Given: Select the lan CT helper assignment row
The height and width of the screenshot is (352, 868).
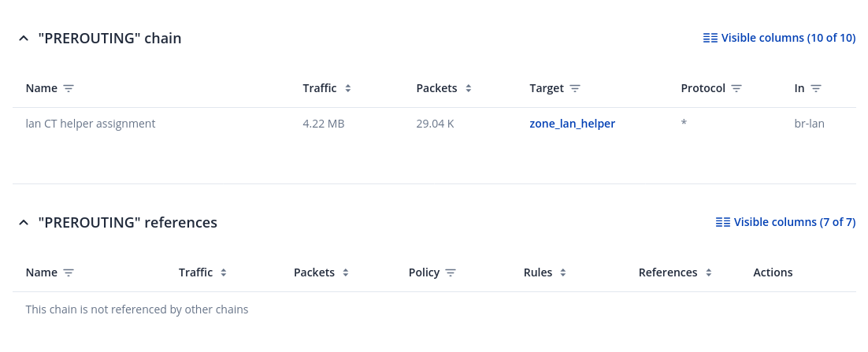Looking at the screenshot, I should point(91,124).
